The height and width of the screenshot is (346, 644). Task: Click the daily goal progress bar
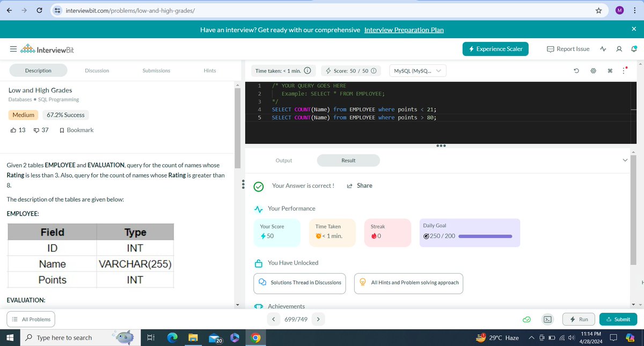[x=485, y=236]
